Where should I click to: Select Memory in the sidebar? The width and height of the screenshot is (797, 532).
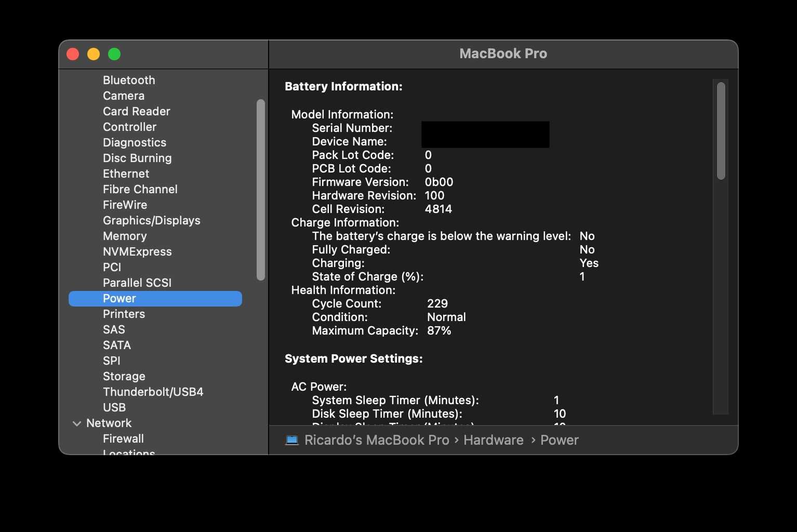pyautogui.click(x=125, y=236)
